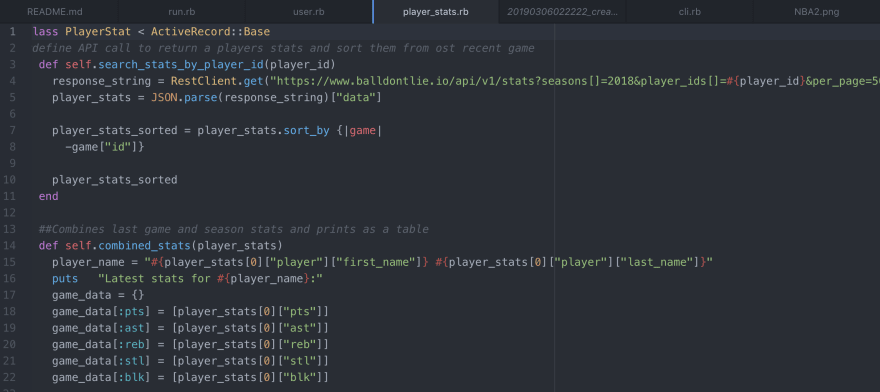This screenshot has width=880, height=392.
Task: Click line number 1 in the gutter
Action: (12, 32)
